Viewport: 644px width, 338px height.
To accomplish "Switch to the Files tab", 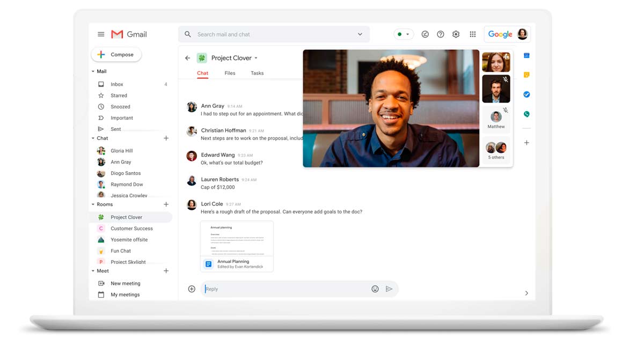I will 230,74.
